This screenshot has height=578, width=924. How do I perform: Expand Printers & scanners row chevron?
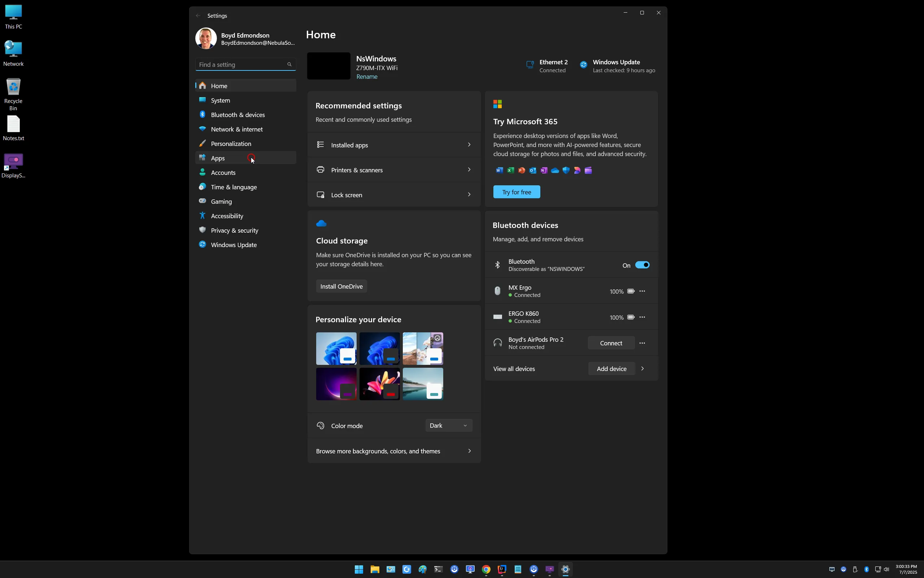tap(469, 169)
